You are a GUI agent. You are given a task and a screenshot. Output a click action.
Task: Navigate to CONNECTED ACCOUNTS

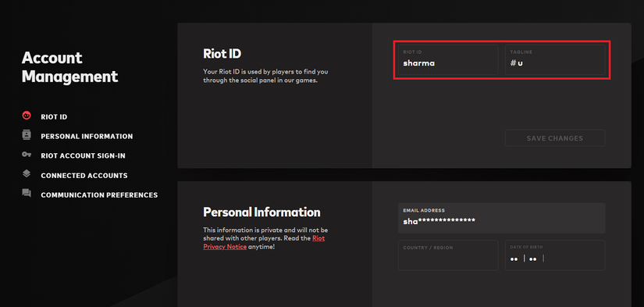(x=84, y=176)
